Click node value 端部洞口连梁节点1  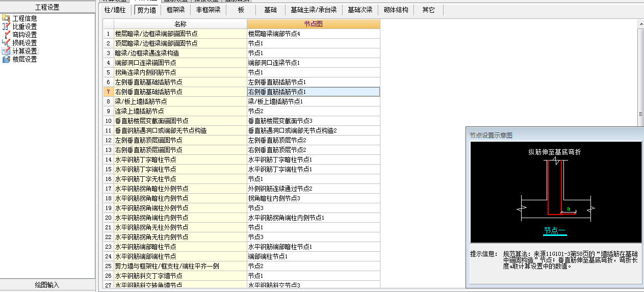pos(314,63)
